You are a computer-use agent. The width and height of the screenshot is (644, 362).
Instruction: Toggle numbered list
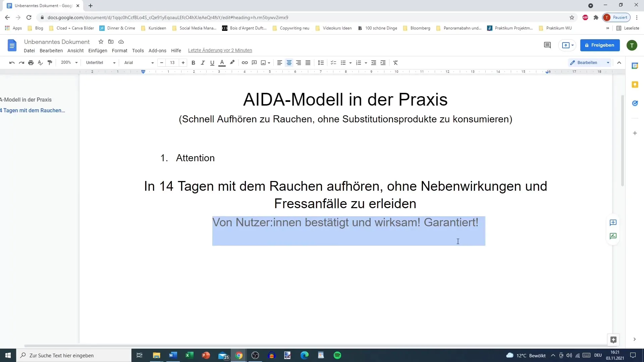359,63
